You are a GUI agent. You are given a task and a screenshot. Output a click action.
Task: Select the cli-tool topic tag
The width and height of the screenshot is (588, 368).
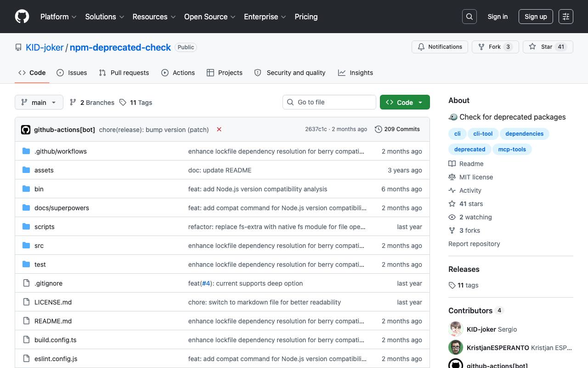coord(483,134)
